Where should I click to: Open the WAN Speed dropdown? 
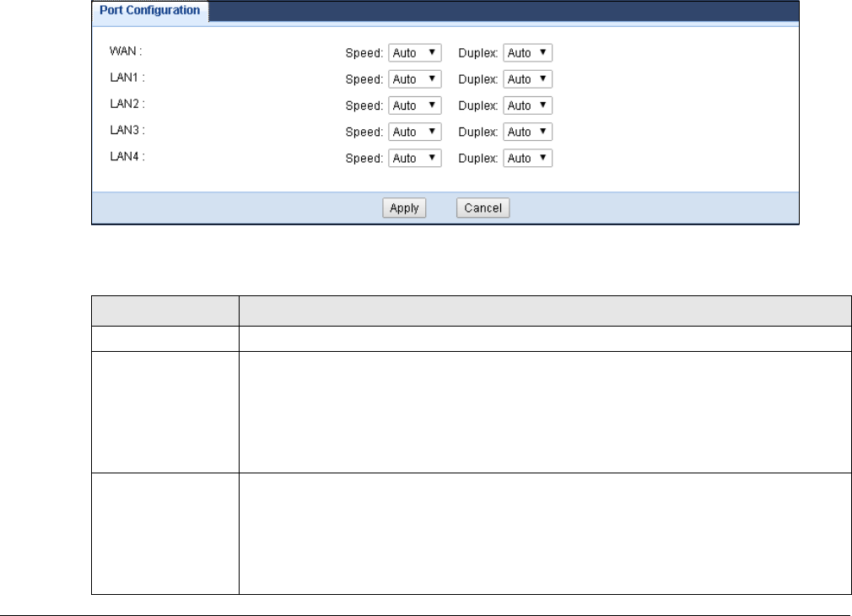414,52
